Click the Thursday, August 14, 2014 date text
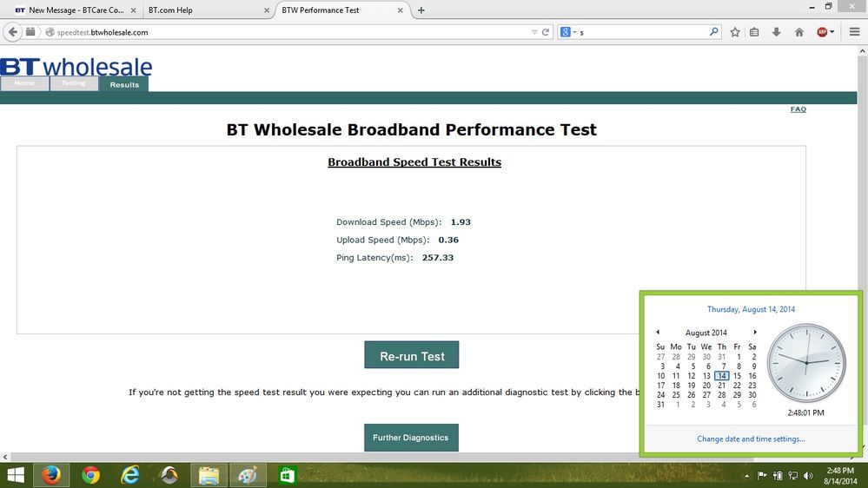The image size is (868, 488). point(751,309)
